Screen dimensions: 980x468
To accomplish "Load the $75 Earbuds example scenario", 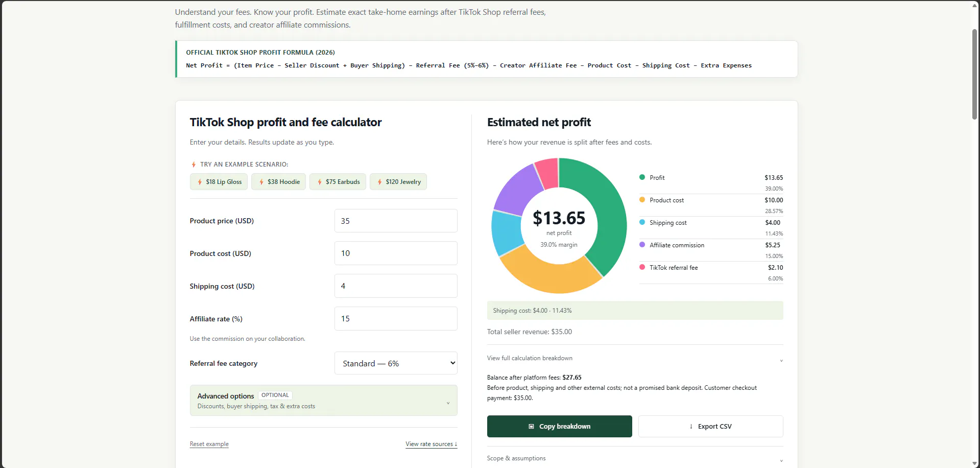I will click(x=338, y=182).
